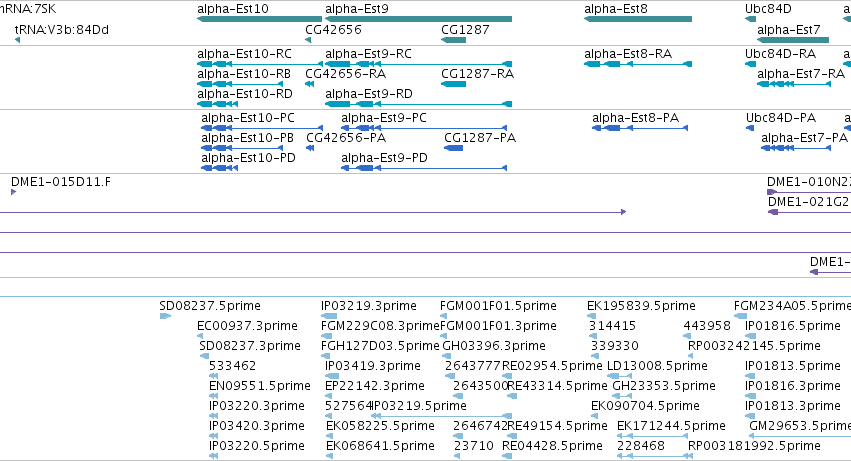Select EST EC00937.3prime
The image size is (851, 461).
click(x=247, y=326)
